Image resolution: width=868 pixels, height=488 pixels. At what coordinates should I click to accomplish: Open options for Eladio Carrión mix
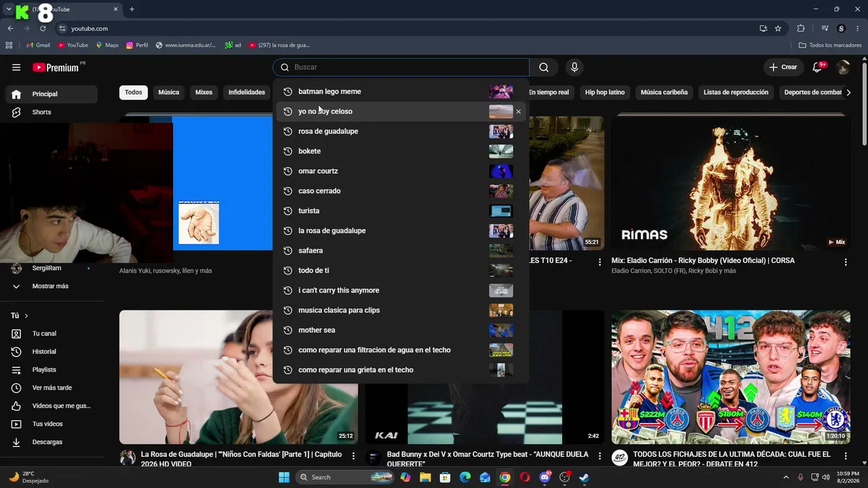[x=846, y=262]
